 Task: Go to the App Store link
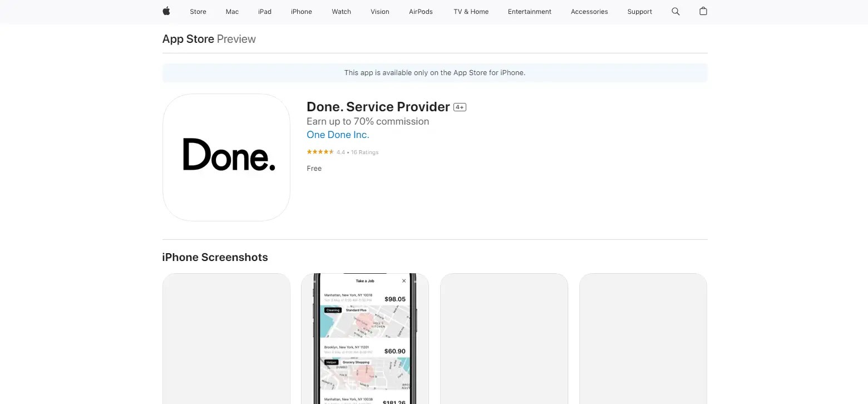pos(188,39)
